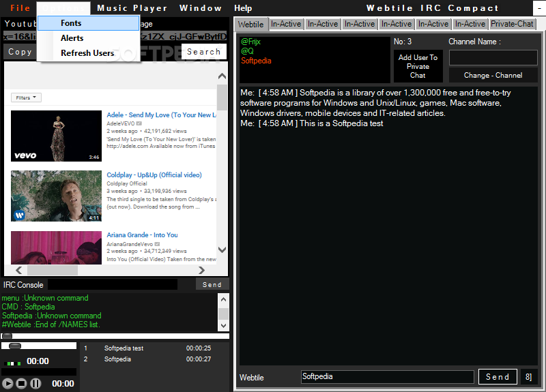Click the Copy button
Image resolution: width=546 pixels, height=392 pixels.
[x=20, y=52]
